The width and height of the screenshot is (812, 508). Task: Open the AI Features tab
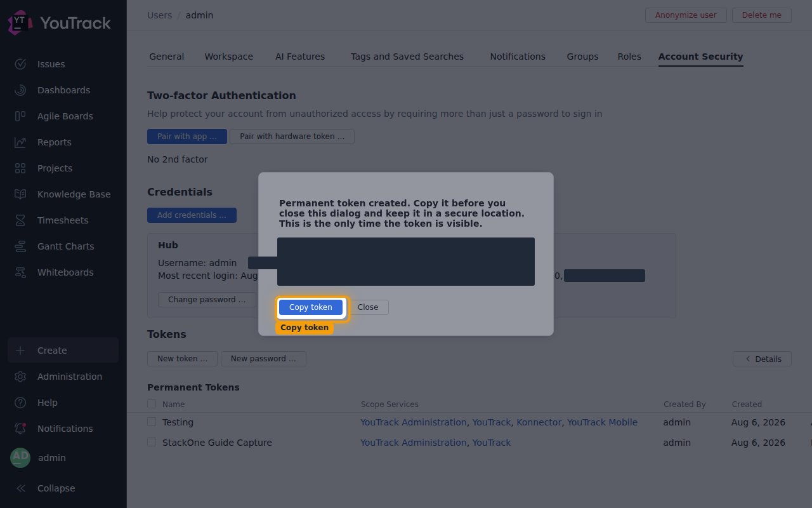300,57
